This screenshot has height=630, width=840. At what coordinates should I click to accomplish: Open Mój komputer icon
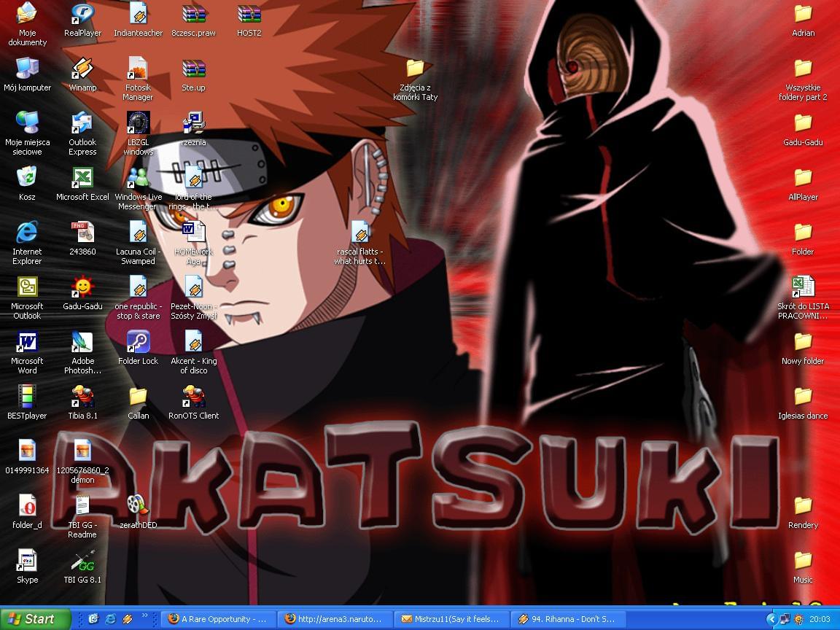pyautogui.click(x=27, y=68)
